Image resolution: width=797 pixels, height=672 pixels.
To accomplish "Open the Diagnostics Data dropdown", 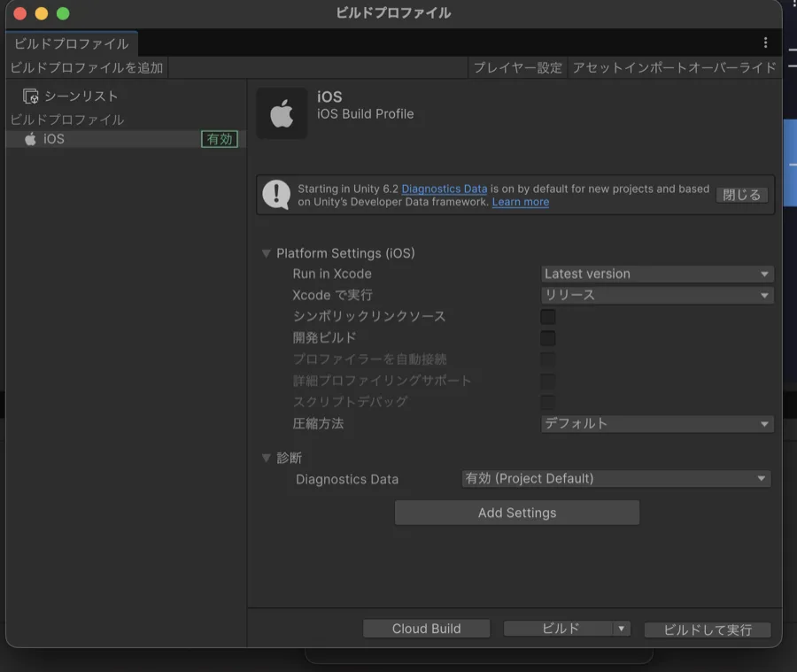I will [616, 479].
